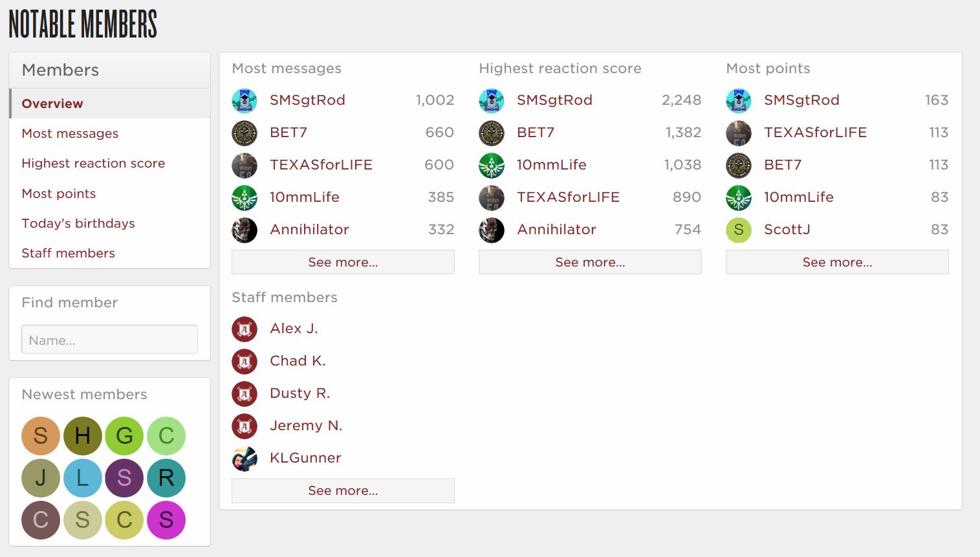Open the TEXASforLIFE profile link in Most messages
Image resolution: width=980 pixels, height=557 pixels.
[321, 165]
